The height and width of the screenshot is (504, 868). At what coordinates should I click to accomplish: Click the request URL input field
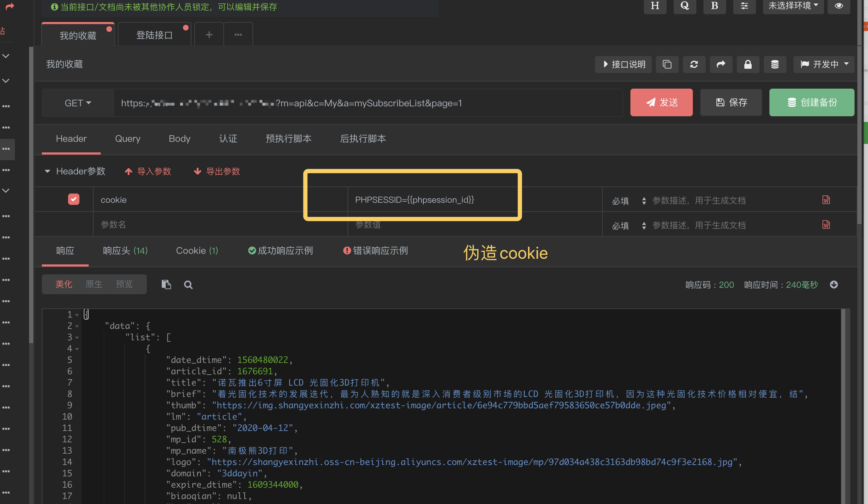pyautogui.click(x=355, y=103)
